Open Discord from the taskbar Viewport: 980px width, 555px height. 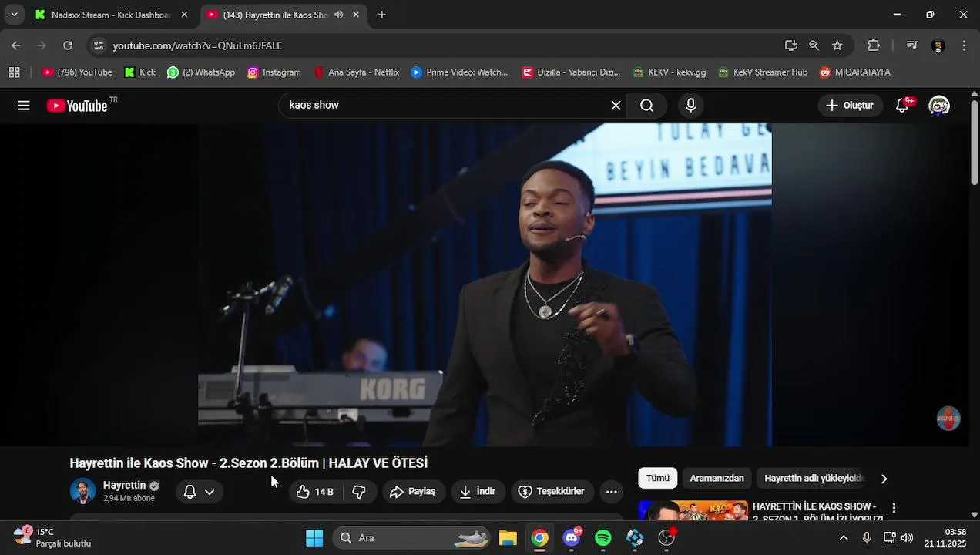coord(572,538)
